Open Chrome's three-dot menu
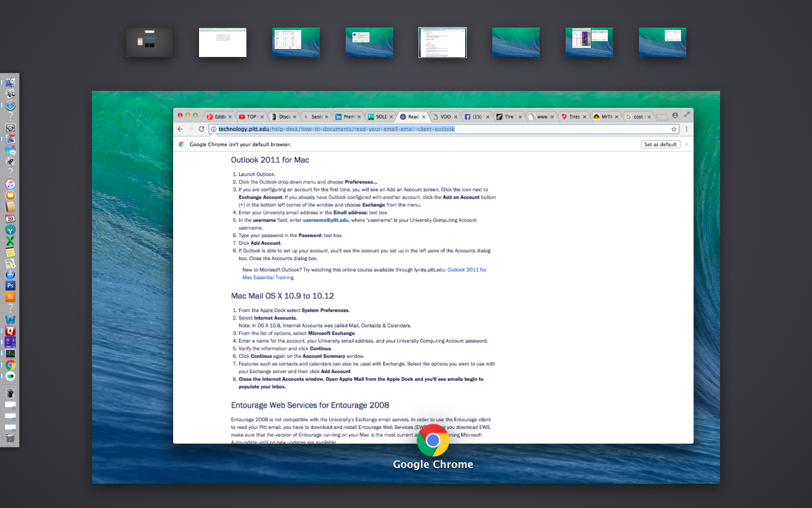The height and width of the screenshot is (508, 812). point(686,129)
